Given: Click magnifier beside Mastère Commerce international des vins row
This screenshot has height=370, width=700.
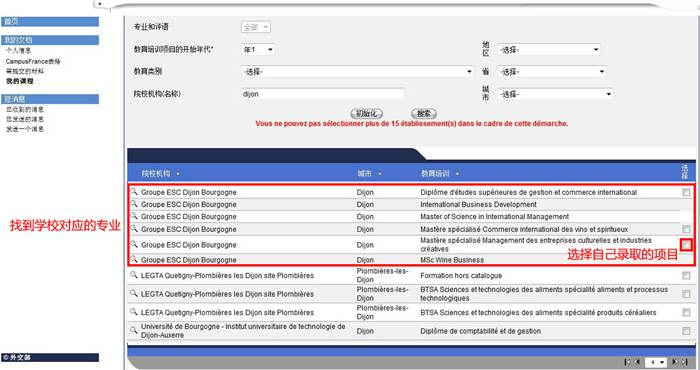Looking at the screenshot, I should pyautogui.click(x=134, y=228).
